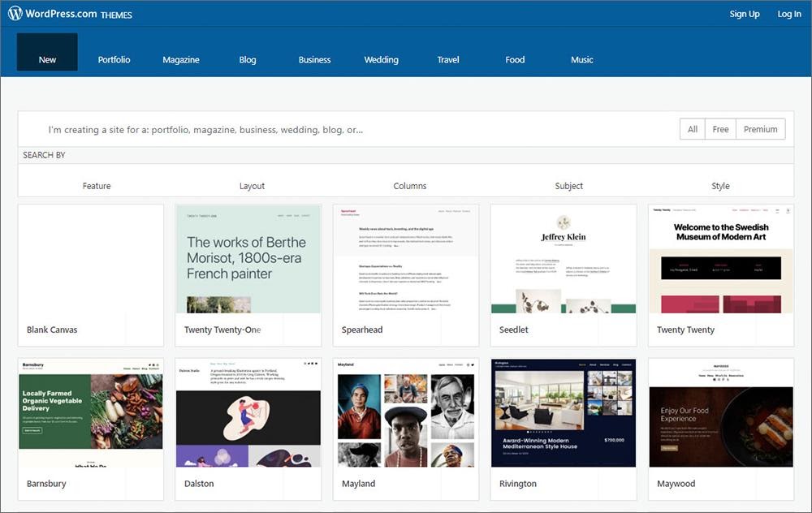The image size is (812, 513).
Task: Expand the Layout search filter
Action: [252, 186]
